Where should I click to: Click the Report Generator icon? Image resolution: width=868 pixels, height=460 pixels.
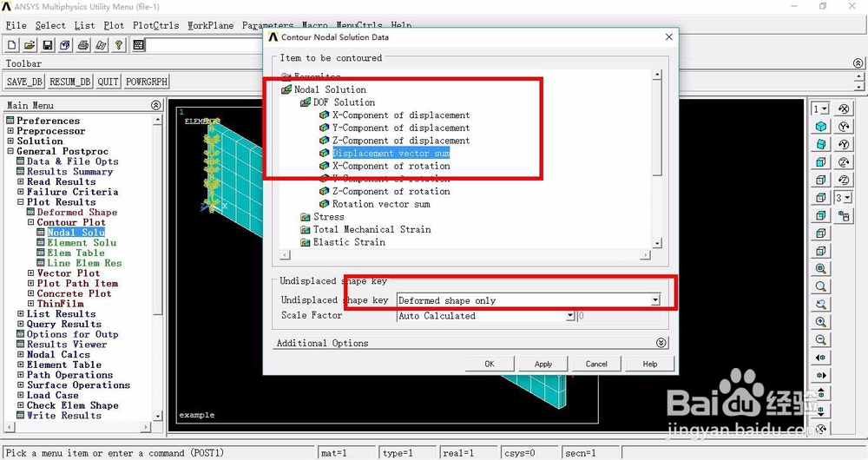pos(101,45)
